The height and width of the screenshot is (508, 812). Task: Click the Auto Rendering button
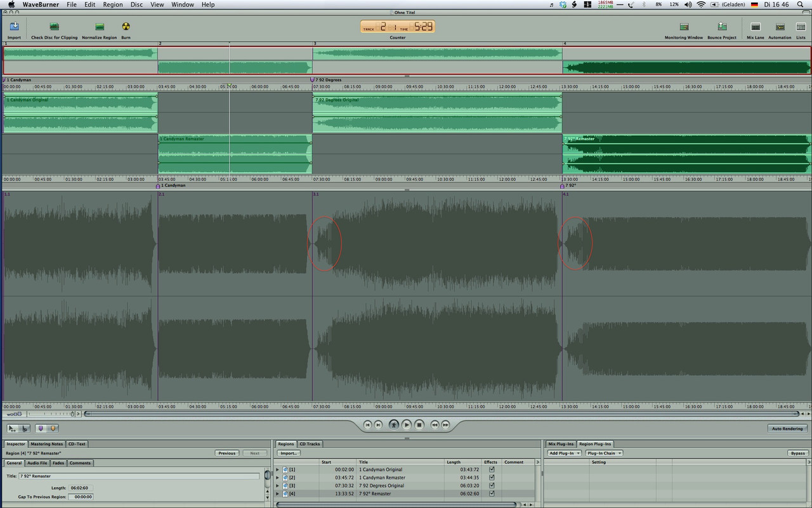pyautogui.click(x=787, y=429)
